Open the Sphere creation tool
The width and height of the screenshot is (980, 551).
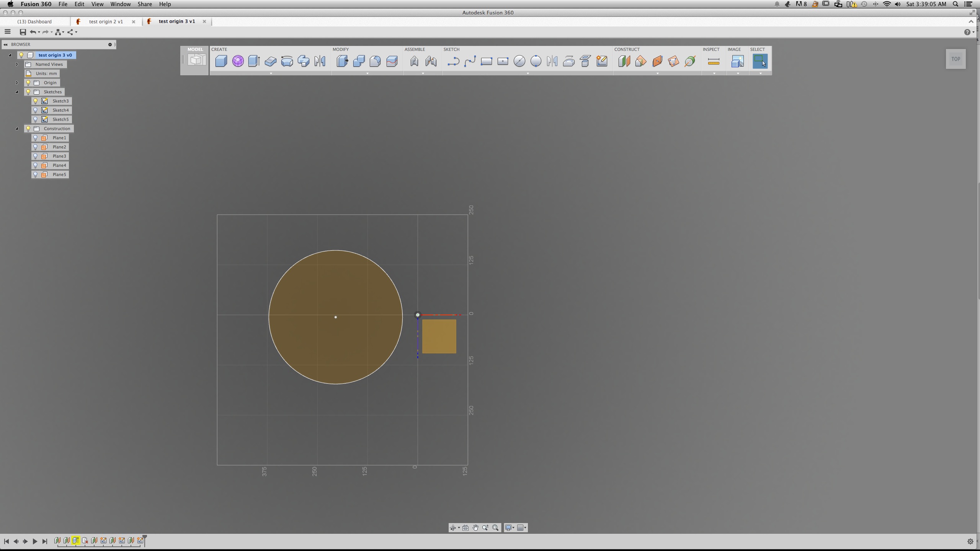pyautogui.click(x=238, y=61)
